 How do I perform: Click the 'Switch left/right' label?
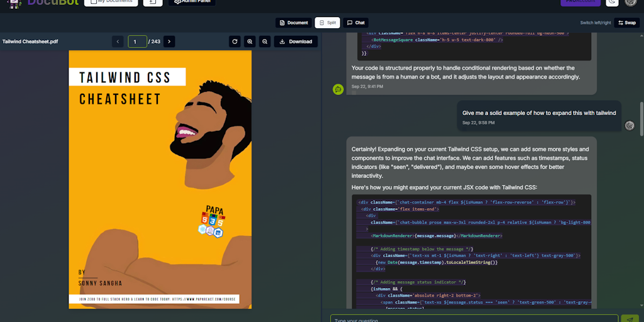tap(596, 23)
